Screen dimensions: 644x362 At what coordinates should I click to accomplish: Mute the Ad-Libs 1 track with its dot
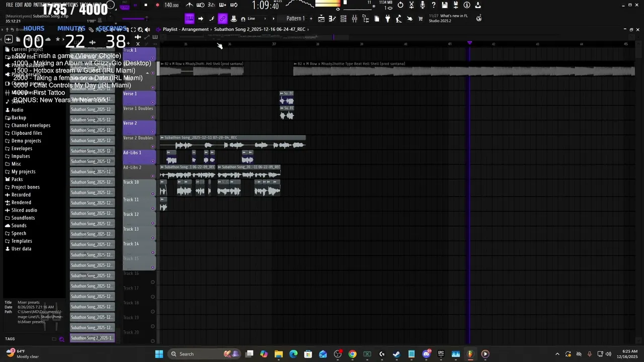[x=153, y=161]
